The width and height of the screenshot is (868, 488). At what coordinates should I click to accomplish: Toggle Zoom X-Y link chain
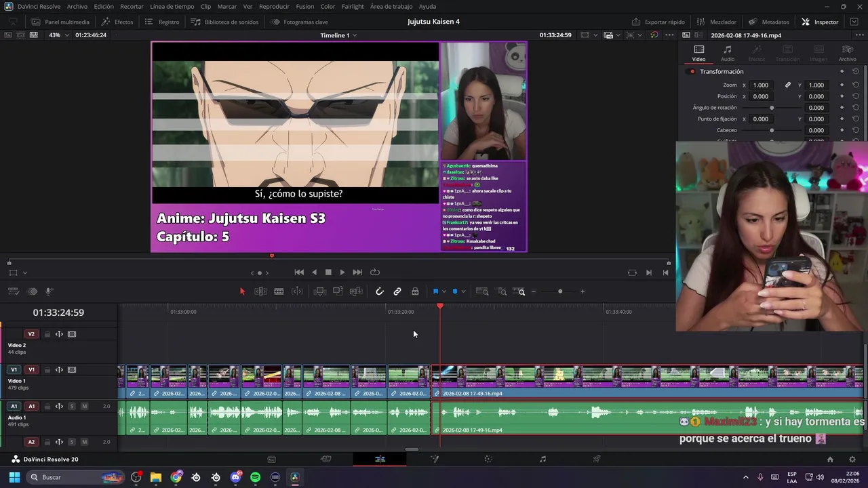tap(787, 85)
